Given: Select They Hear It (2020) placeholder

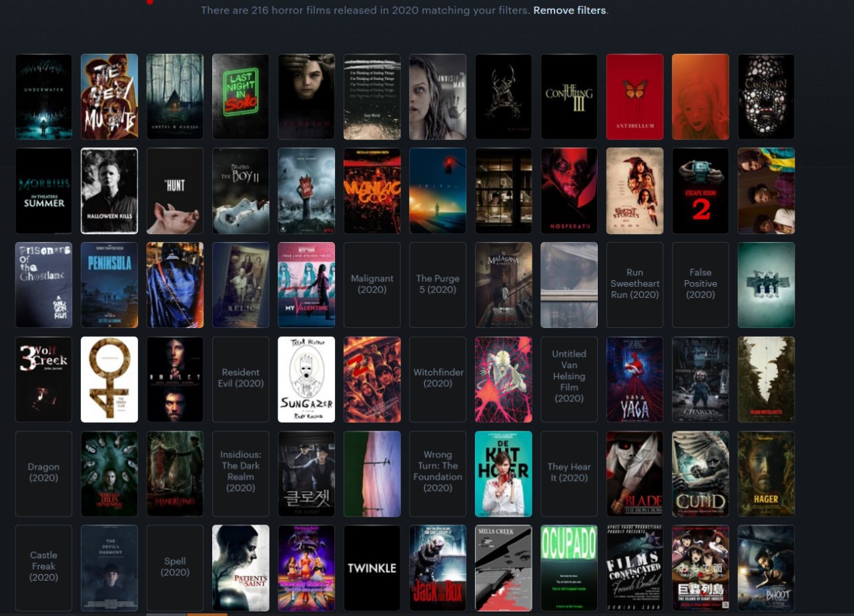Looking at the screenshot, I should 569,474.
